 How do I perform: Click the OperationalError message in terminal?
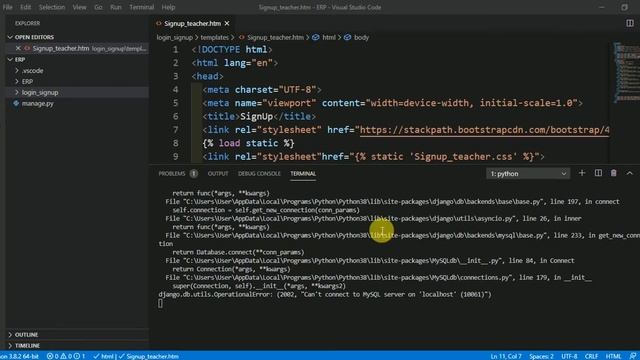(325, 294)
